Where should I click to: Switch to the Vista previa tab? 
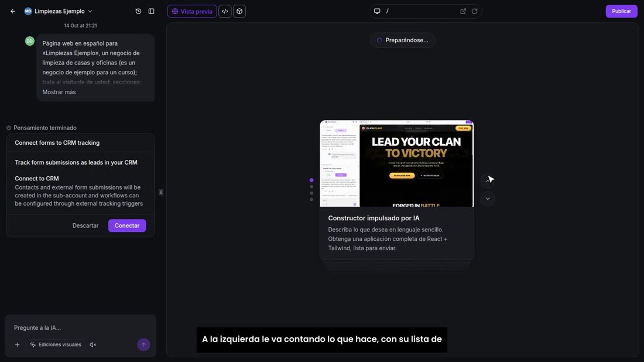(192, 12)
